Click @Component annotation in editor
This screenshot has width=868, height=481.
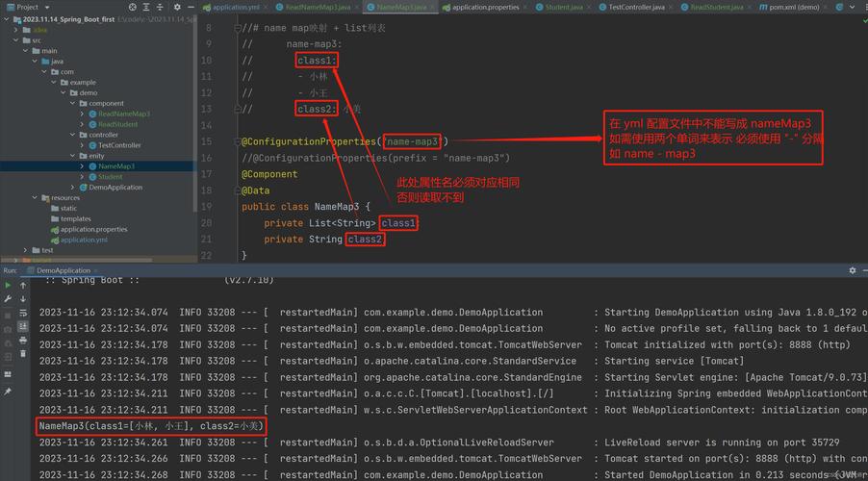tap(269, 174)
